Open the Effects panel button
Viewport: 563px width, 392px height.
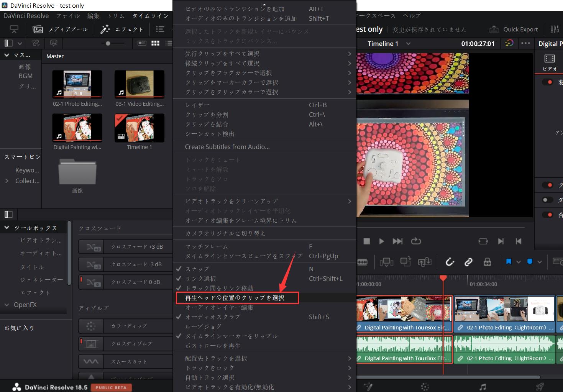[122, 29]
